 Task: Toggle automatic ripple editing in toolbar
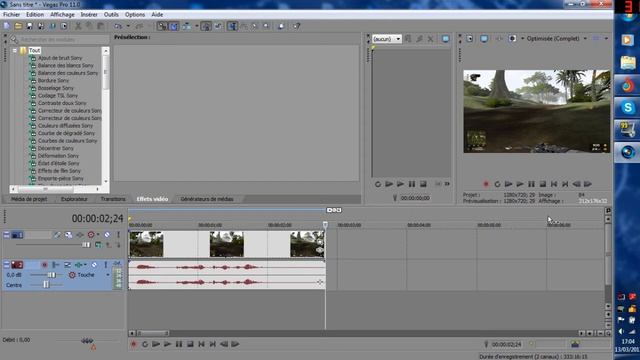(187, 26)
